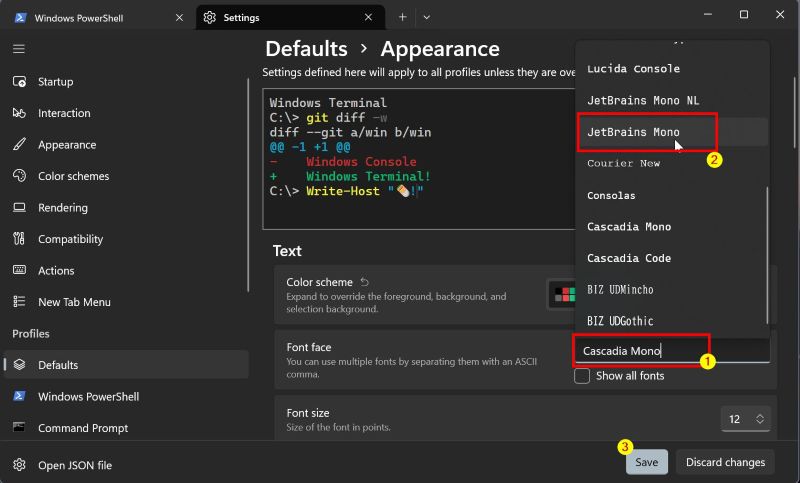Select Color schemes in the sidebar

click(x=73, y=176)
